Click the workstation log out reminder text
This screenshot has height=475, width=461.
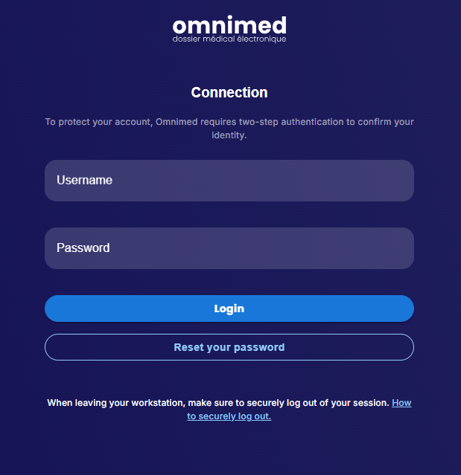point(218,403)
